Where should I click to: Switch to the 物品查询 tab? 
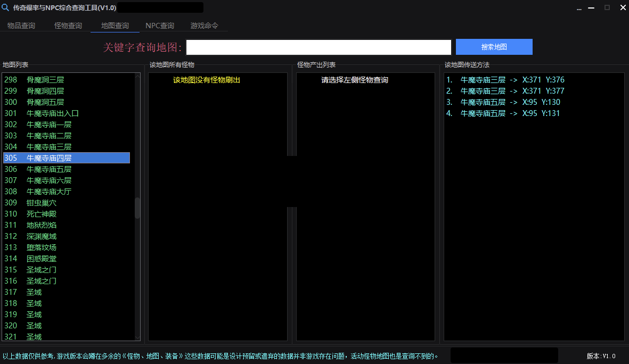coord(21,26)
